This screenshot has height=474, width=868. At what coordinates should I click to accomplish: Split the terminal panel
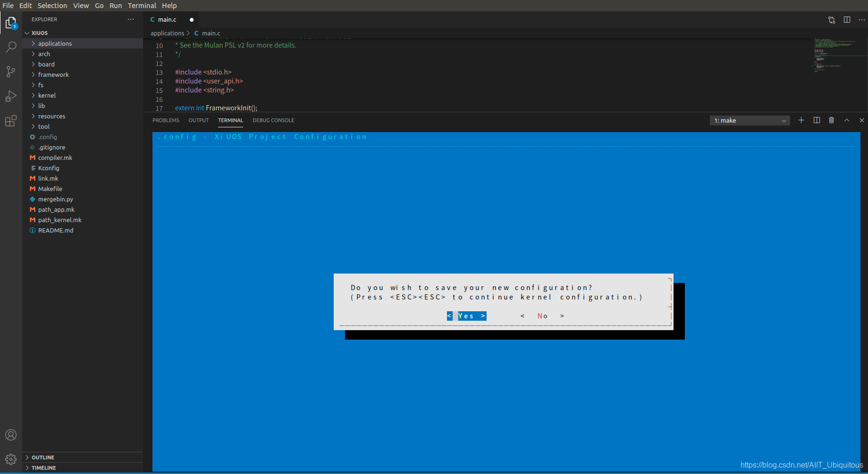coord(817,120)
